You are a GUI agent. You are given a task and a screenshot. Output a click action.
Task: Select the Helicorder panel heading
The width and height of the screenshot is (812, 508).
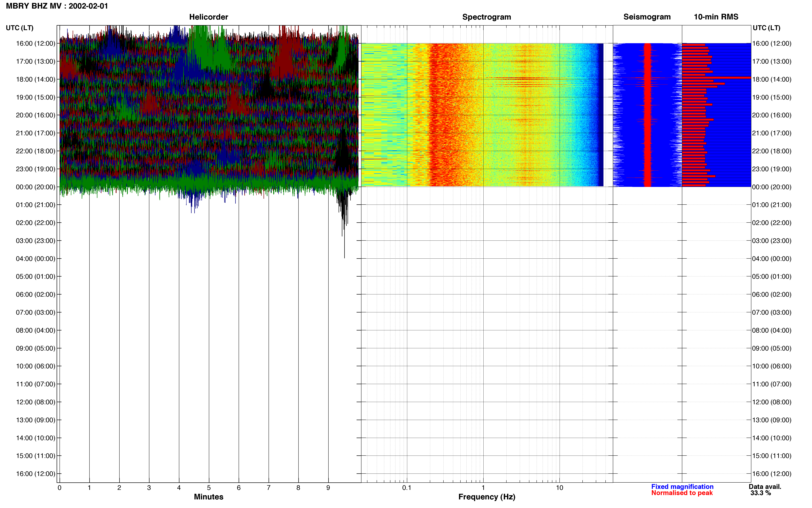[x=209, y=17]
